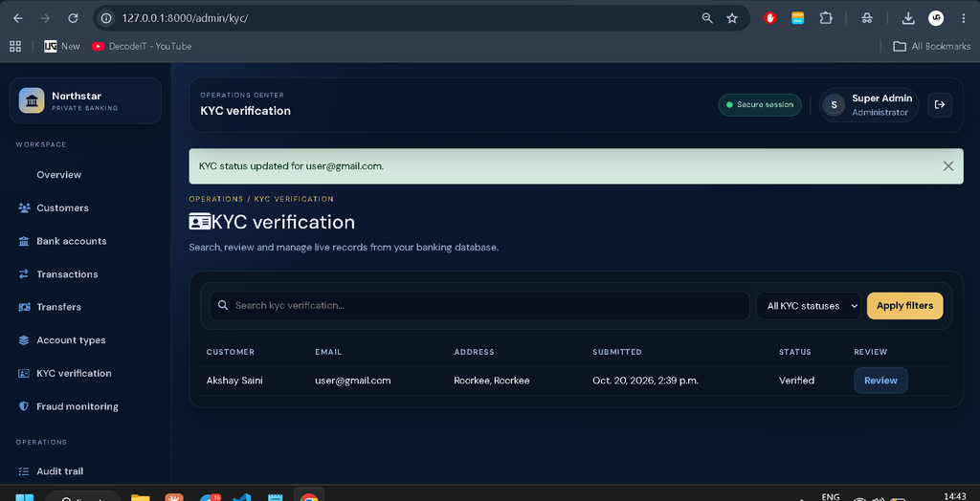
Task: Open Transfers via its money icon
Action: [24, 307]
